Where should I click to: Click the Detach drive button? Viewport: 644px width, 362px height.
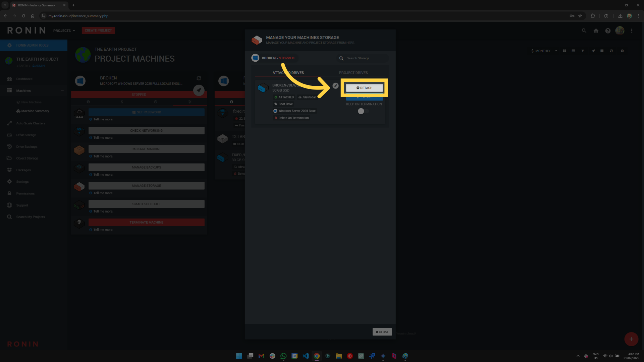tap(364, 88)
